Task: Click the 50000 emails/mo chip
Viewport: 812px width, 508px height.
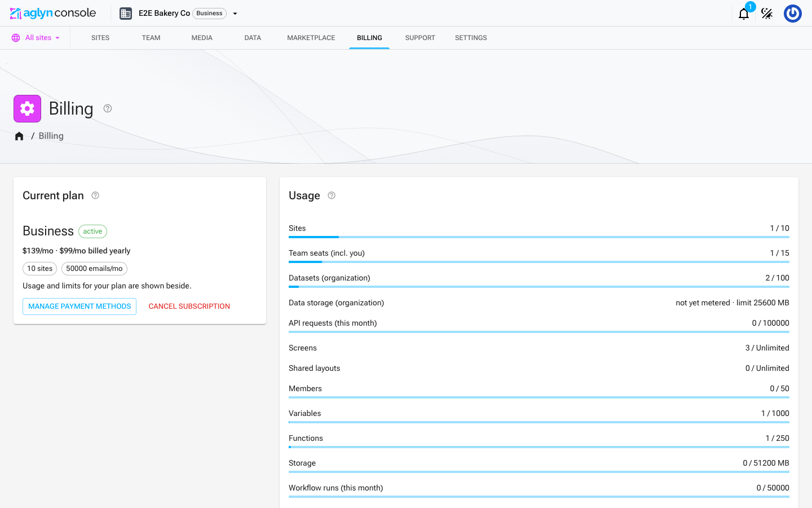Action: point(94,269)
